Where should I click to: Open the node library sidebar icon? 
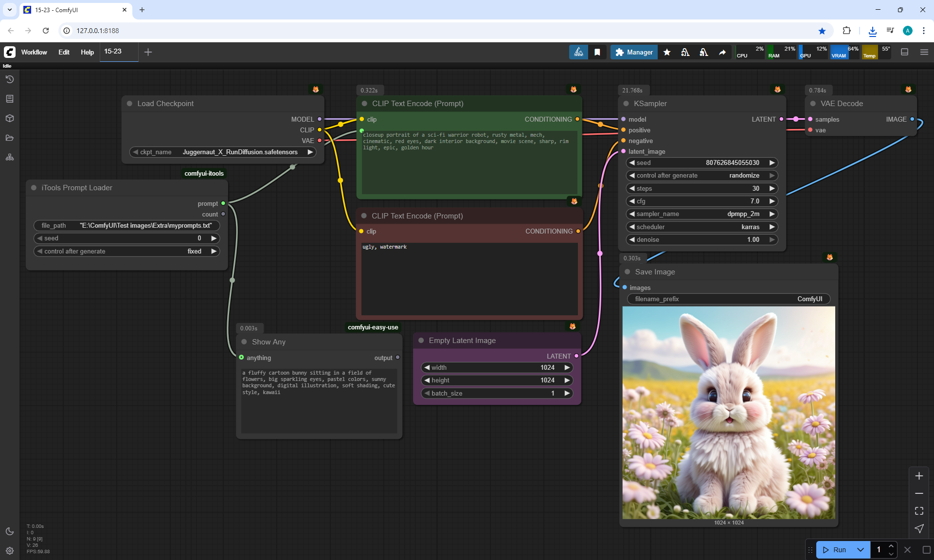click(10, 99)
